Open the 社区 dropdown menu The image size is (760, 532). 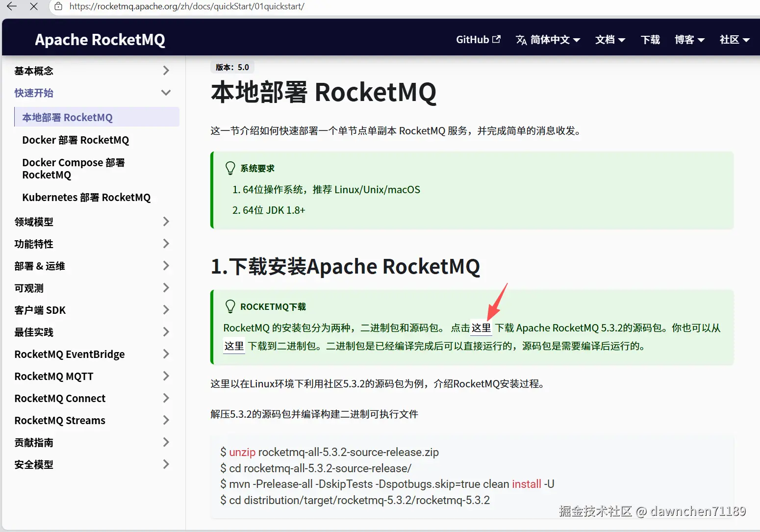735,40
